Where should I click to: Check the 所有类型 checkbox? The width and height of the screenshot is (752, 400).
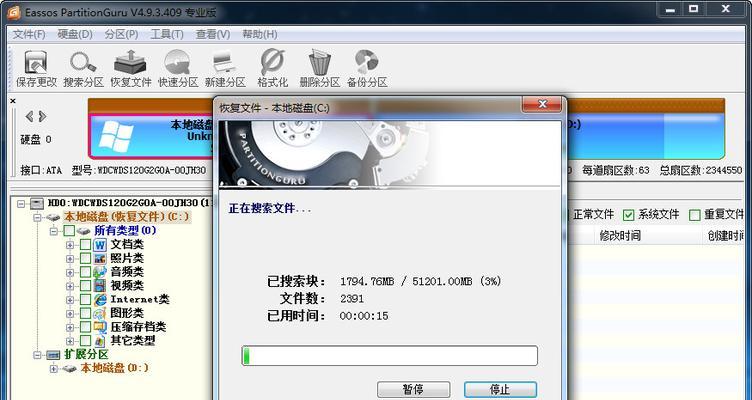[x=69, y=231]
